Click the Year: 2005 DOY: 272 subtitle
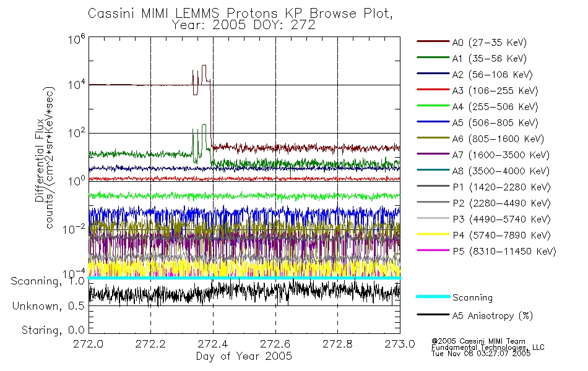588x371 pixels. point(244,25)
